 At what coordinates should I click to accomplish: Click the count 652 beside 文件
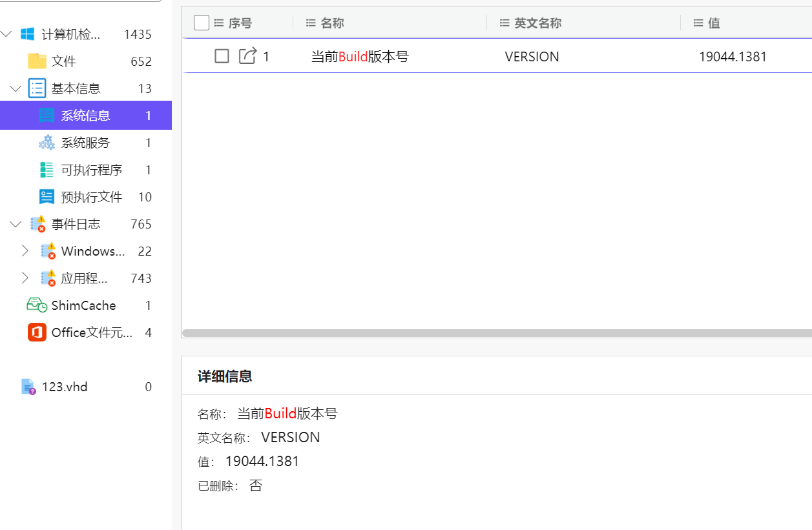point(141,61)
